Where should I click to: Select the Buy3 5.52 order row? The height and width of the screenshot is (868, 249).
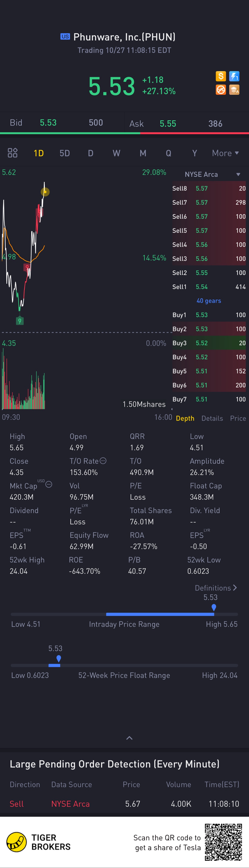coord(209,343)
